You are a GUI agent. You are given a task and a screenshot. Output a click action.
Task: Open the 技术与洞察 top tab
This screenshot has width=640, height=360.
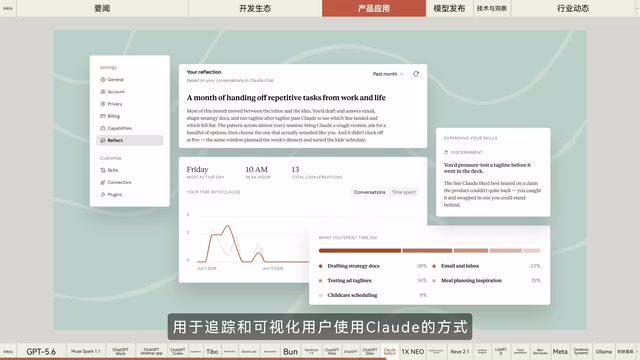click(492, 8)
